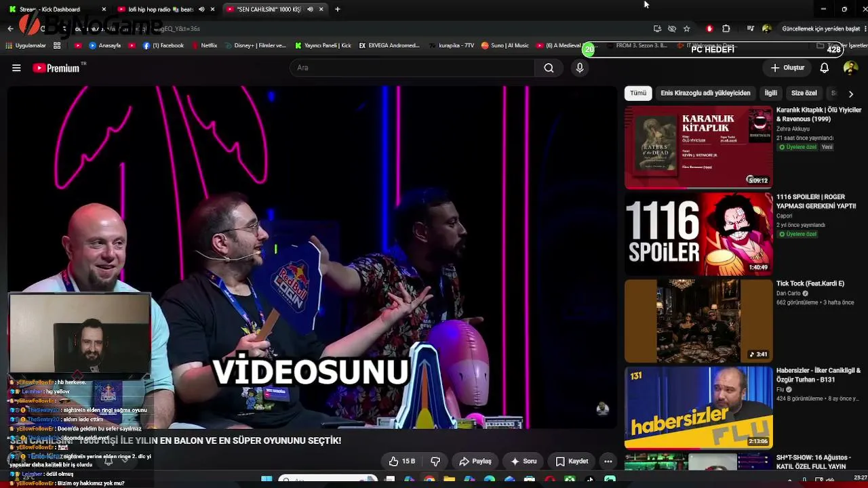868x488 pixels.
Task: Click the red ad blocker extension icon
Action: tap(709, 28)
